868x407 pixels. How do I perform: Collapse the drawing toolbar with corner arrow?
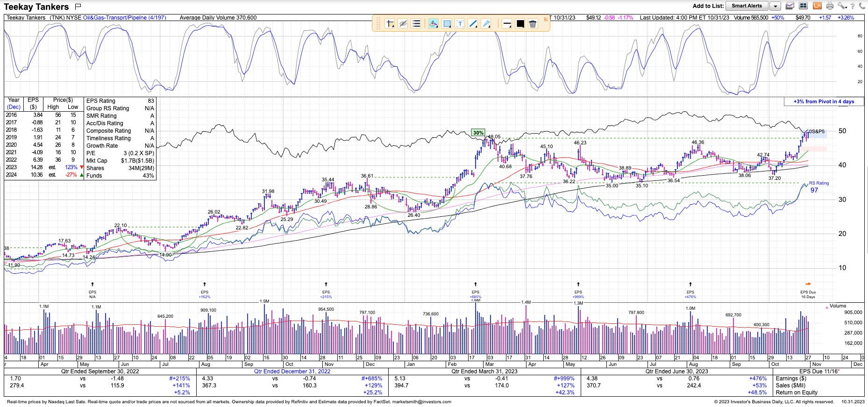[x=547, y=19]
